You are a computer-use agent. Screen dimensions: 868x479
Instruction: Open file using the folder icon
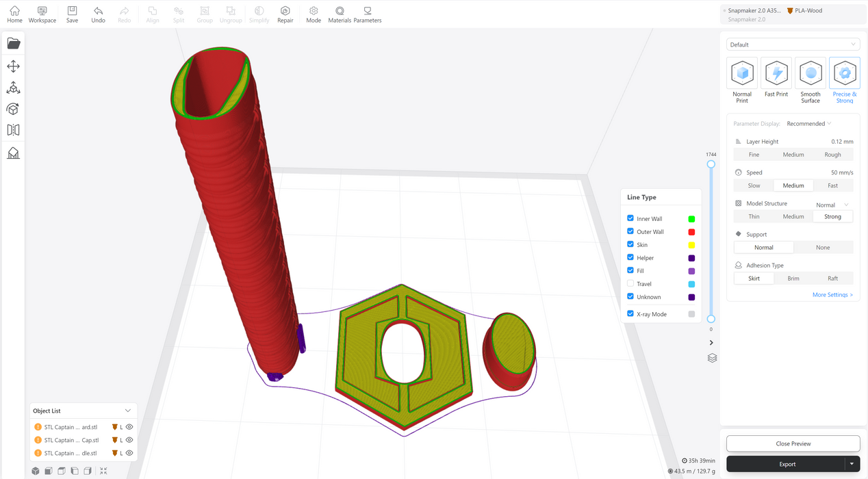pyautogui.click(x=13, y=44)
